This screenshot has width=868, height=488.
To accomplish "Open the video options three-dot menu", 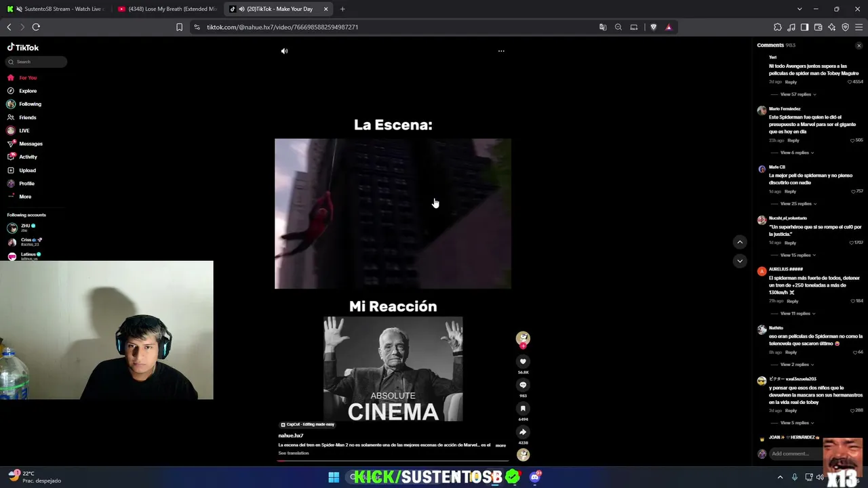I will [x=501, y=51].
